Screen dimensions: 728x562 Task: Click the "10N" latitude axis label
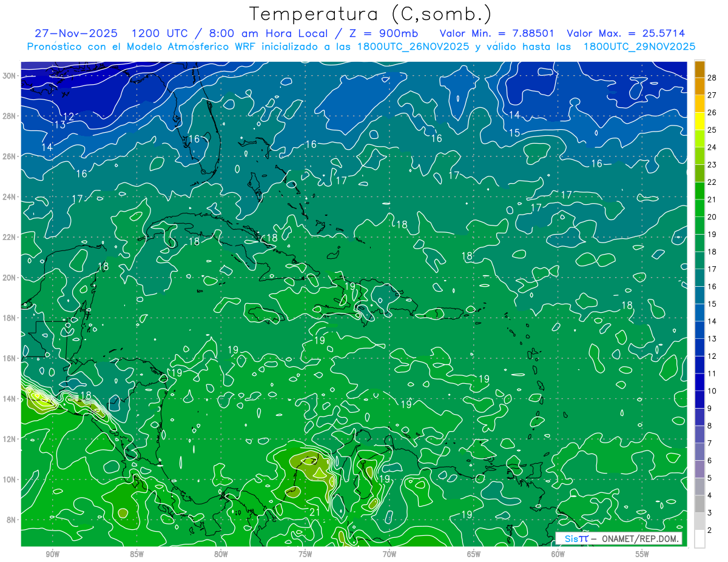coord(10,480)
